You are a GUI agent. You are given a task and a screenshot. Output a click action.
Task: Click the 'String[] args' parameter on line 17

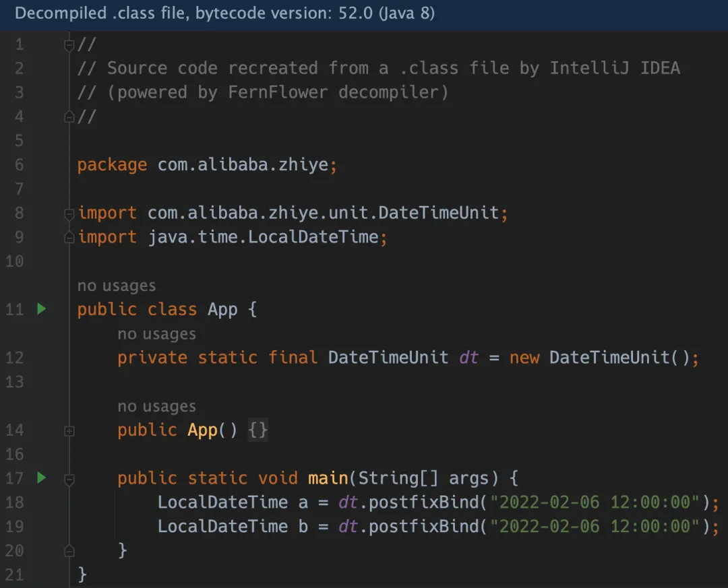[423, 478]
